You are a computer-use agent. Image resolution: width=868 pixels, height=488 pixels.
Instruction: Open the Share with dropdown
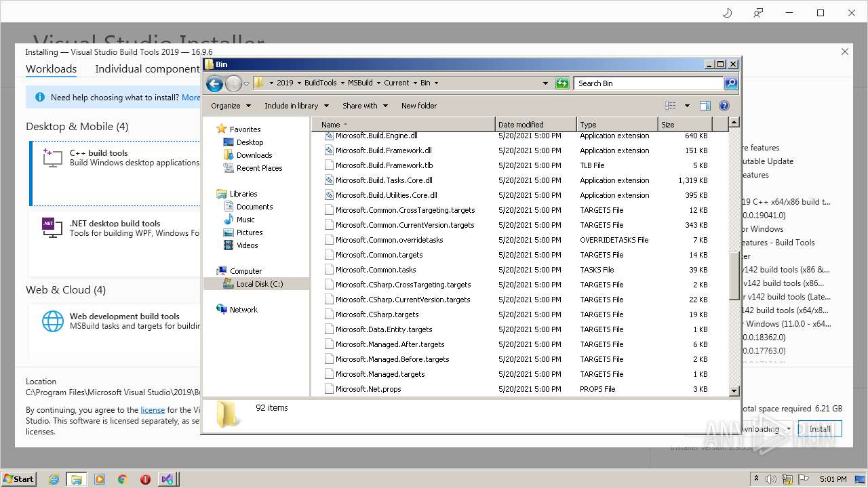365,106
